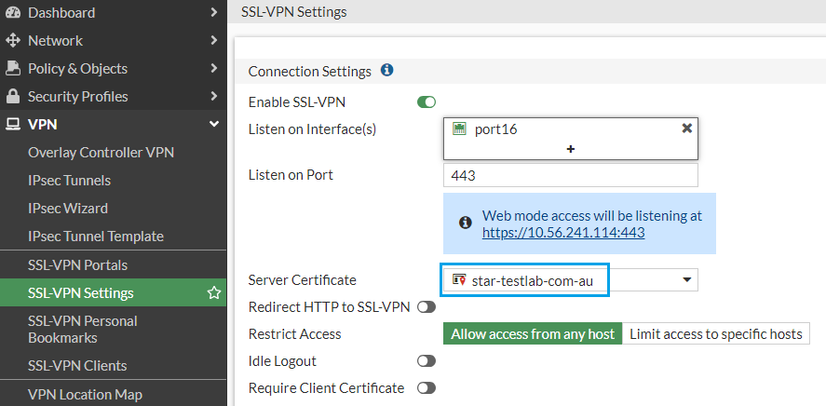
Task: Go to IPsec Tunnels page
Action: [x=69, y=181]
